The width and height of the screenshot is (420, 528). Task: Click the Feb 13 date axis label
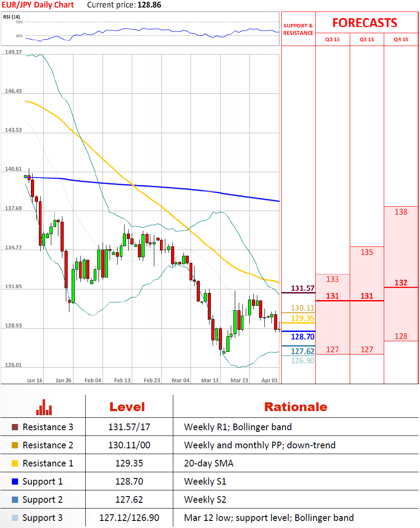coord(122,381)
